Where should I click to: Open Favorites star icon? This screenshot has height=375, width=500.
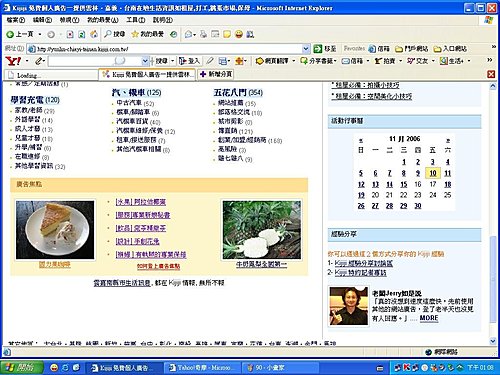(x=135, y=34)
